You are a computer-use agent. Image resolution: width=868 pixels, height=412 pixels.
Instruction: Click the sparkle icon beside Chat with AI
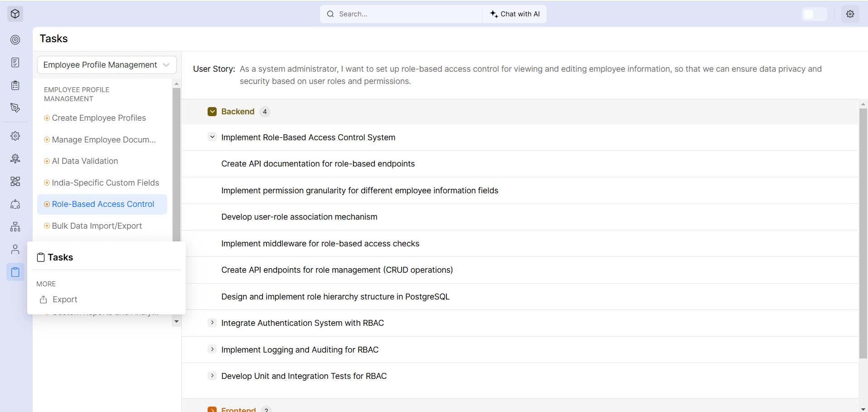(x=494, y=14)
